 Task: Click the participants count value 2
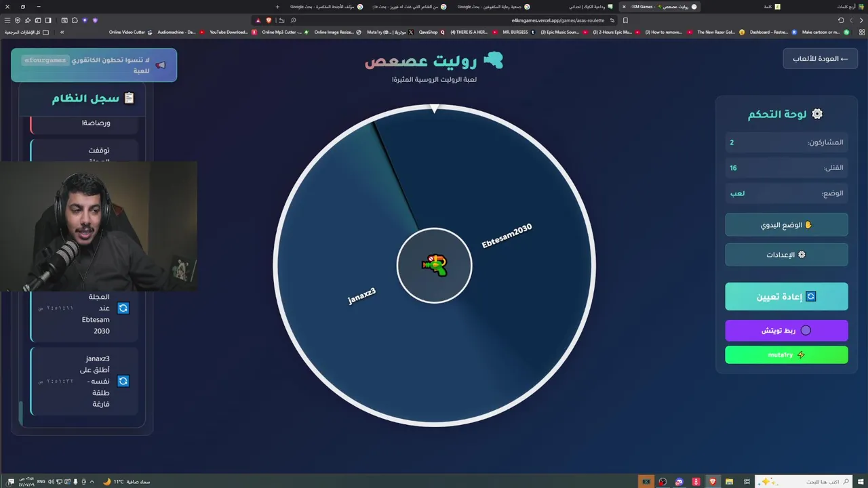732,142
